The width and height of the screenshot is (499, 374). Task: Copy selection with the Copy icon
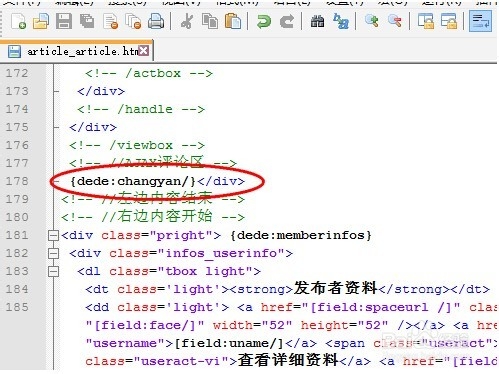[x=210, y=21]
